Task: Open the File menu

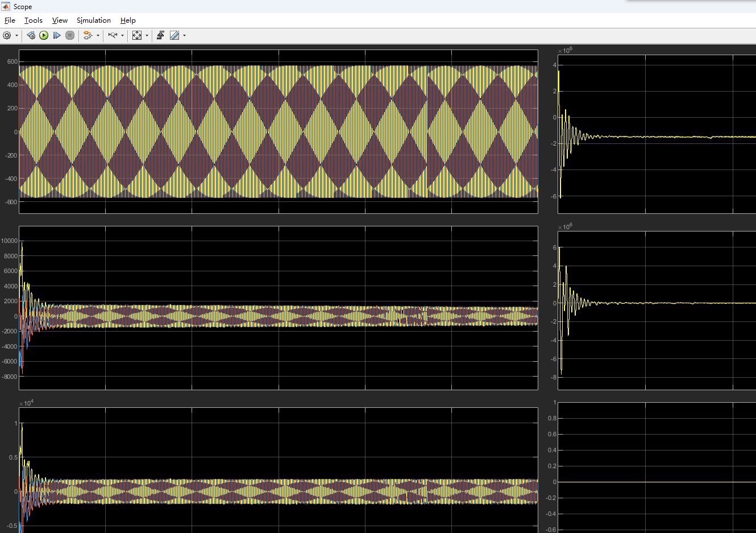Action: click(10, 20)
